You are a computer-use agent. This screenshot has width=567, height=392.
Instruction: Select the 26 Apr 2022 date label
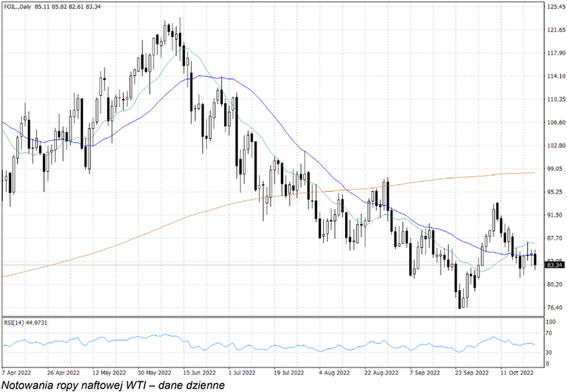[x=64, y=373]
